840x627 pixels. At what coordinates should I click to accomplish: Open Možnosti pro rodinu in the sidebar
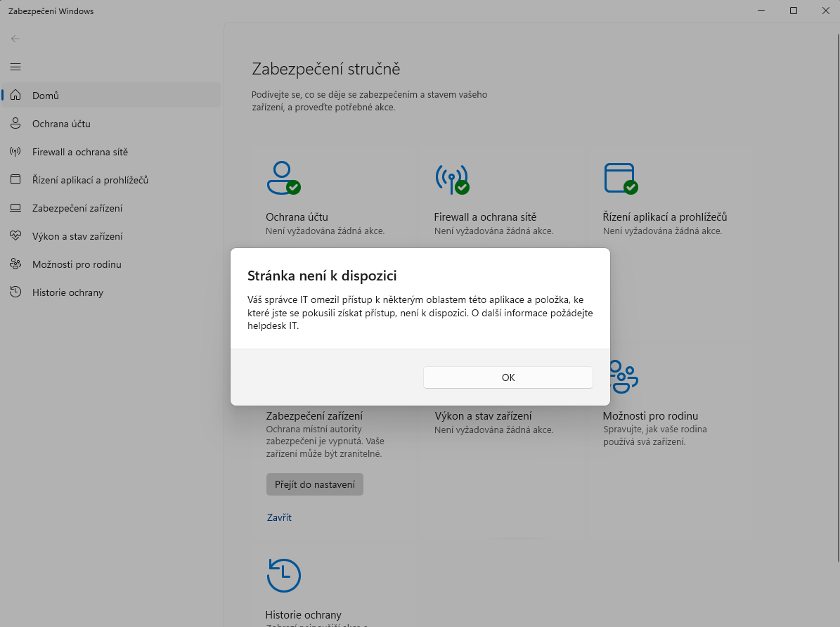(x=112, y=264)
